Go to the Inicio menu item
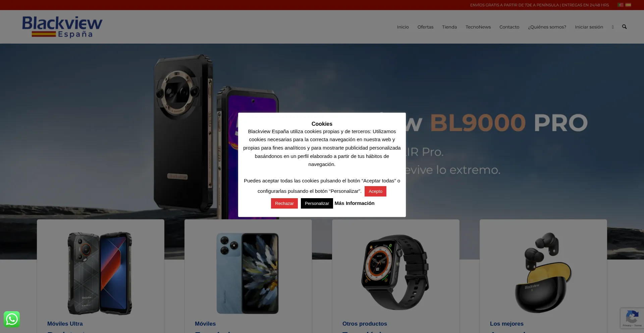This screenshot has width=644, height=333. coord(403,27)
